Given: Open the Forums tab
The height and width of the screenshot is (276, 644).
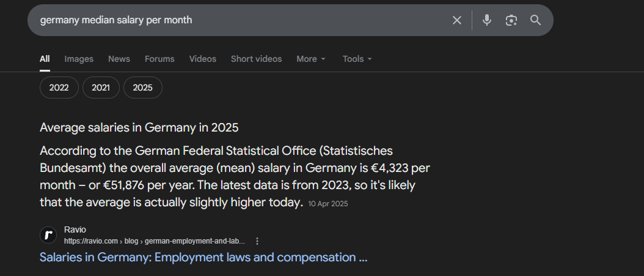Looking at the screenshot, I should (x=159, y=59).
